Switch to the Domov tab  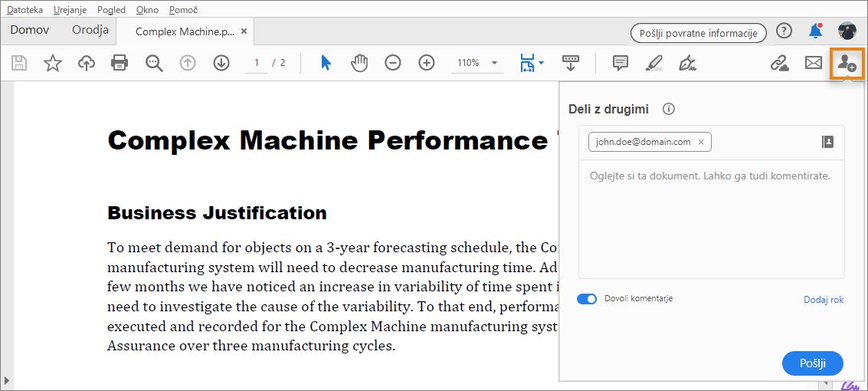coord(30,30)
